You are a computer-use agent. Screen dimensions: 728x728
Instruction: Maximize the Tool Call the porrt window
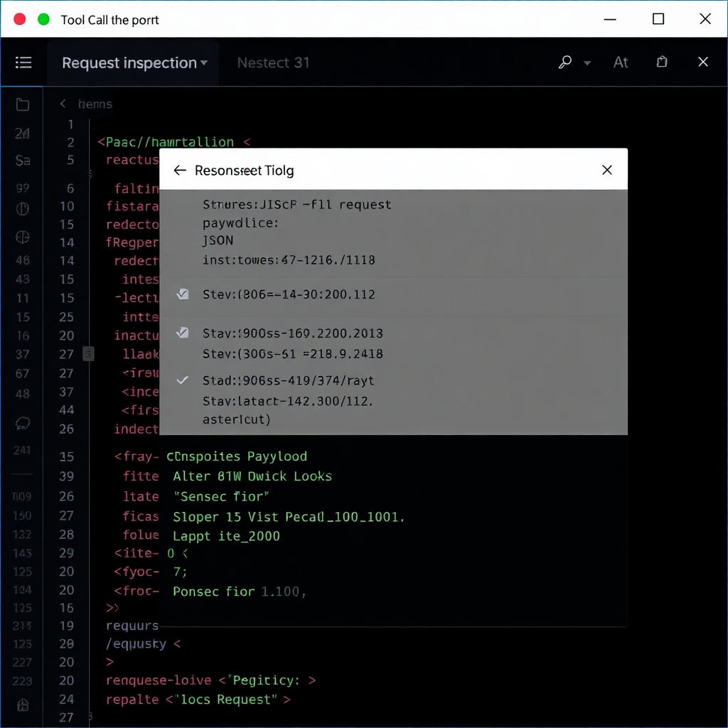(658, 18)
